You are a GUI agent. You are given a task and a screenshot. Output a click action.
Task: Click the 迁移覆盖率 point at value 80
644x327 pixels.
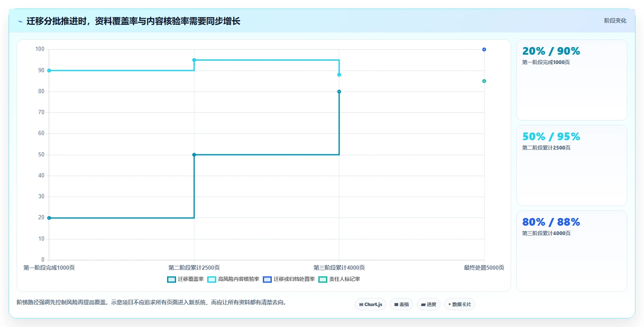point(339,91)
